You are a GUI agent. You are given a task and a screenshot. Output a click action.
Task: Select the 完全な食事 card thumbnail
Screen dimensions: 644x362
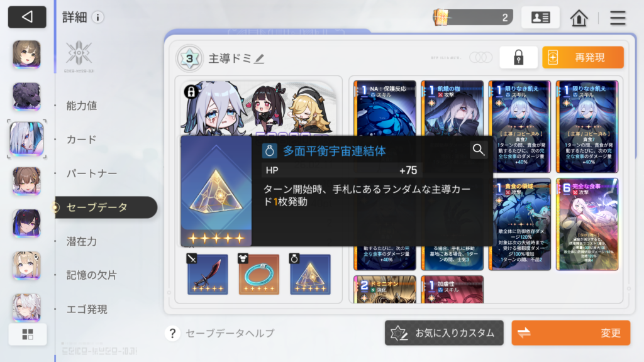click(587, 224)
